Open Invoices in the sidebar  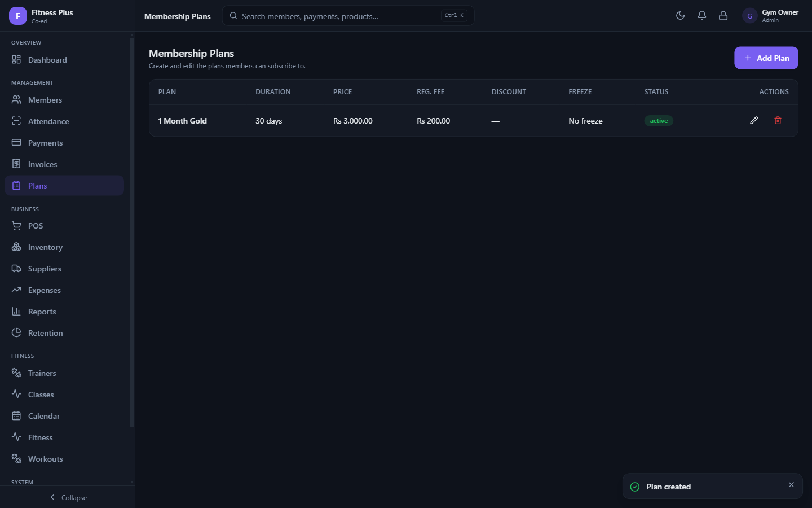(64, 164)
